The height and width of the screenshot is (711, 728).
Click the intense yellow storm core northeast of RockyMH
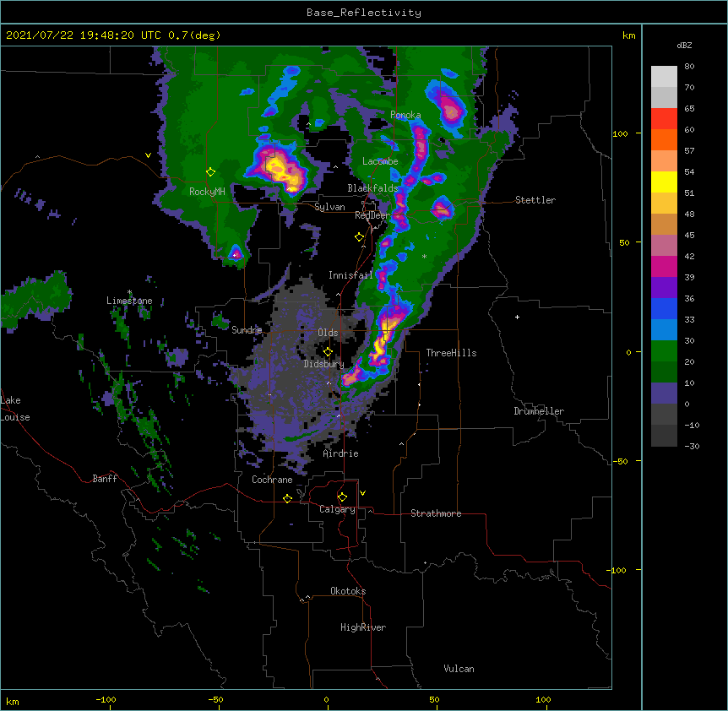click(282, 171)
